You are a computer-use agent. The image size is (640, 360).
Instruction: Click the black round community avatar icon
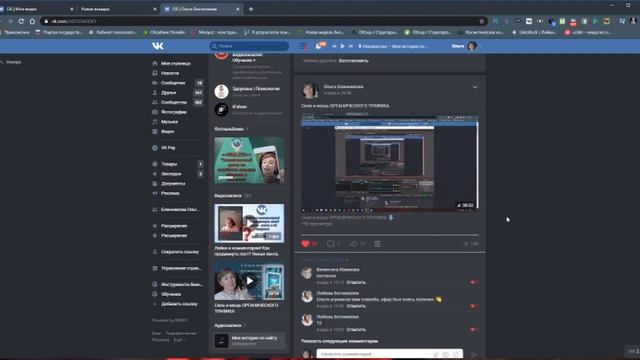coord(221,109)
